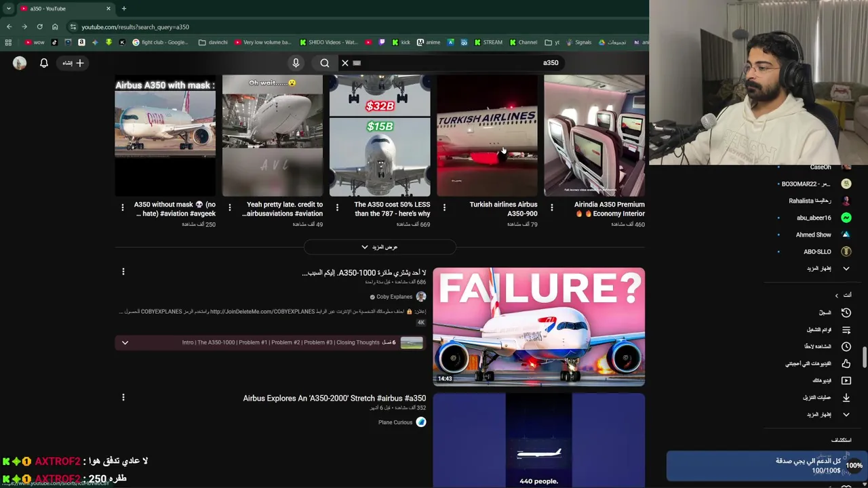Open the 'Very low volume ba...' bookmark
The height and width of the screenshot is (488, 868).
tap(262, 42)
